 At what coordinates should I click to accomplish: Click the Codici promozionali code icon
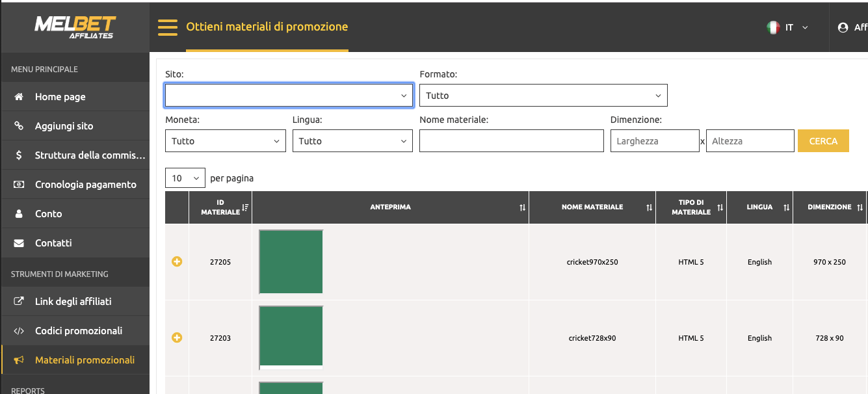19,331
